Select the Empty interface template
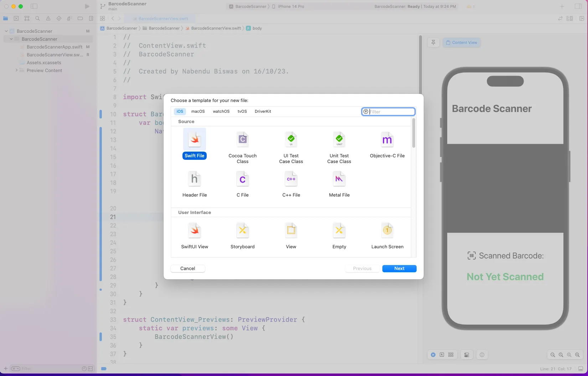Screen dimensions: 588x376 (x=339, y=236)
